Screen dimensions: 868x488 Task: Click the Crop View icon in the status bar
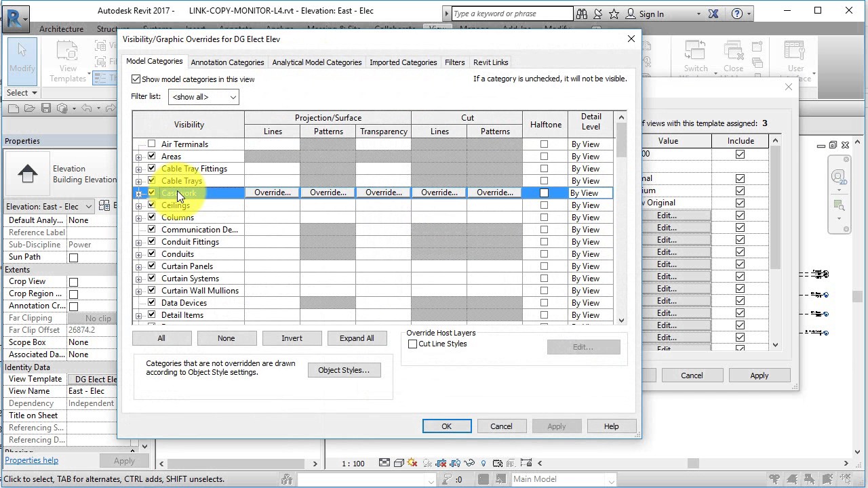pos(441,464)
